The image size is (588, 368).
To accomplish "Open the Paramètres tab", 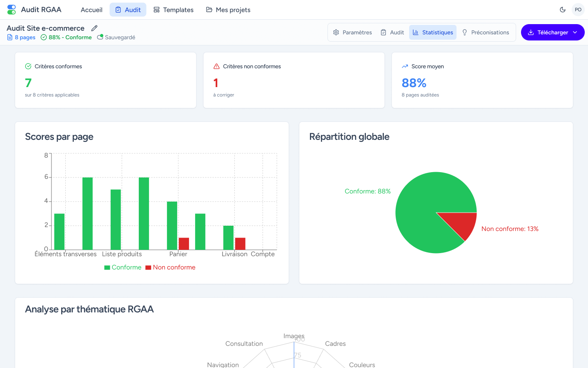I will tap(352, 32).
